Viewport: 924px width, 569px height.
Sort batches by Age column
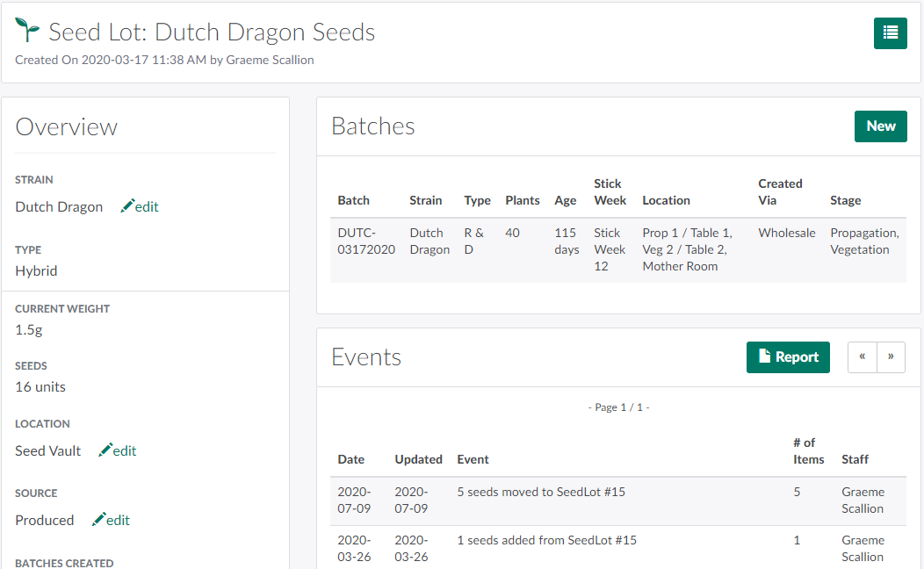pos(565,200)
